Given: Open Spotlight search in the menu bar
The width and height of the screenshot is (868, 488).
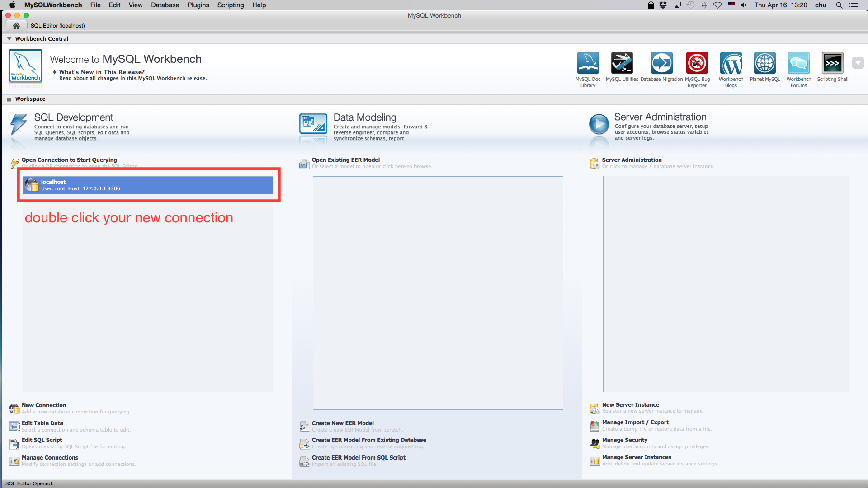Looking at the screenshot, I should coord(839,5).
